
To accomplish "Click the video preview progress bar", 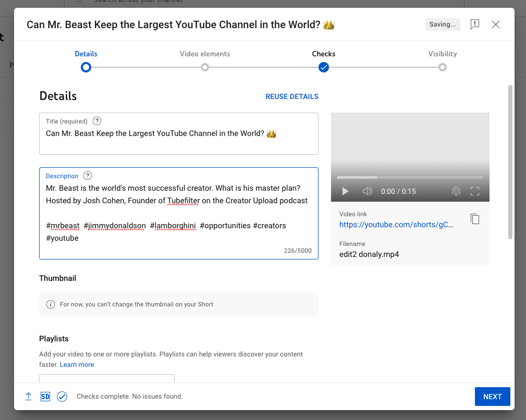I will coord(410,177).
